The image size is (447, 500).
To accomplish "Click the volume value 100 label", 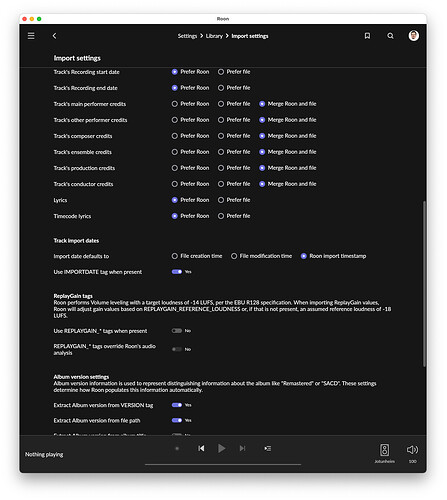I will click(x=413, y=461).
